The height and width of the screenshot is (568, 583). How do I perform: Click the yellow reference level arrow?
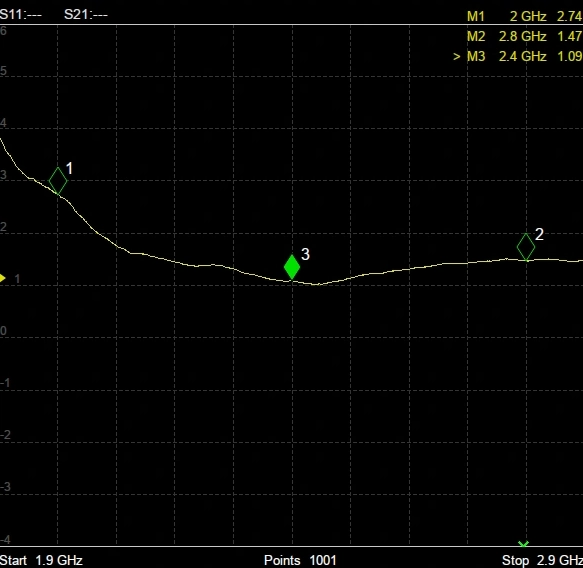[3, 278]
